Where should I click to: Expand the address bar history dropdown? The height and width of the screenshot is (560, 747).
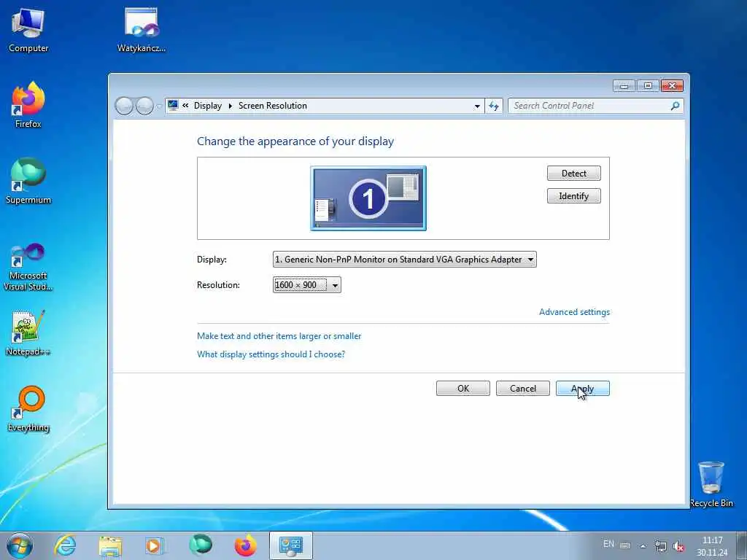pos(477,106)
